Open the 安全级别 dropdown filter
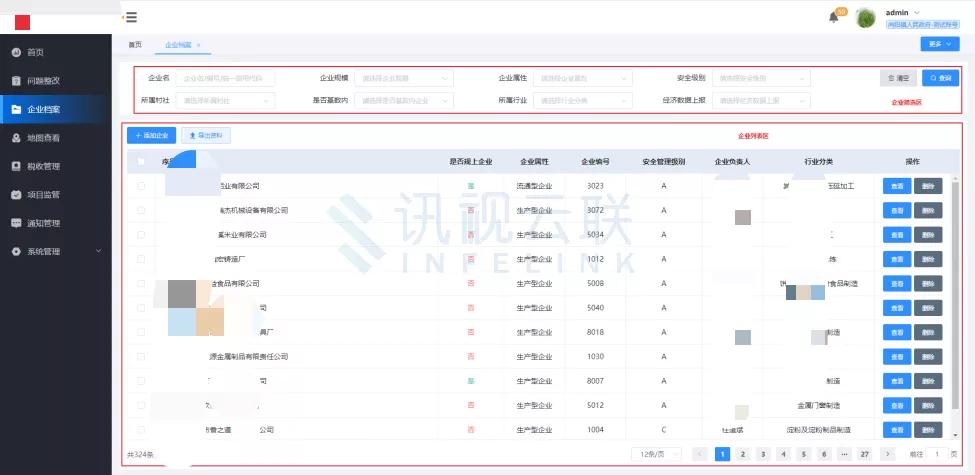 [x=763, y=78]
